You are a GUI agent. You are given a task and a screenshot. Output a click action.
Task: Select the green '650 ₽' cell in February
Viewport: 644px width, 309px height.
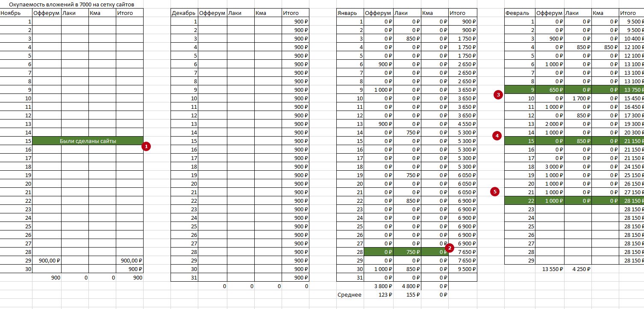pyautogui.click(x=550, y=90)
